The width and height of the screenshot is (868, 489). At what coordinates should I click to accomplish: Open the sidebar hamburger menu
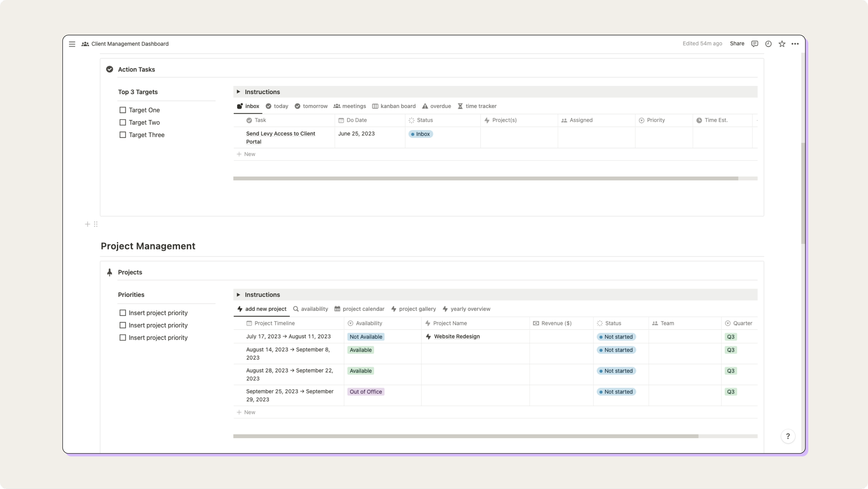click(x=72, y=44)
